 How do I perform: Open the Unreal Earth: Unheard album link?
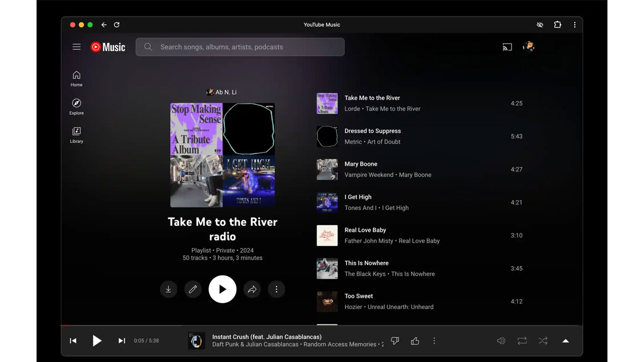point(400,307)
